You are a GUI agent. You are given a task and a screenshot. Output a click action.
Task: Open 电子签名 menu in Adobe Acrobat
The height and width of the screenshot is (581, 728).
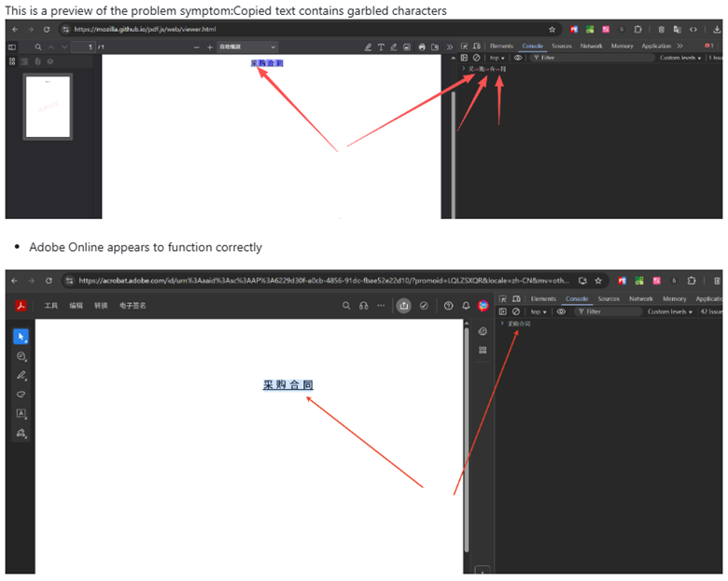click(x=133, y=305)
